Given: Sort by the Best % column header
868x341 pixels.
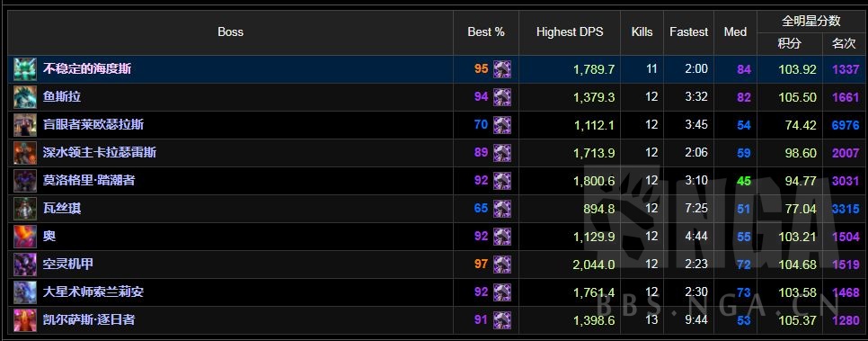Looking at the screenshot, I should tap(486, 32).
